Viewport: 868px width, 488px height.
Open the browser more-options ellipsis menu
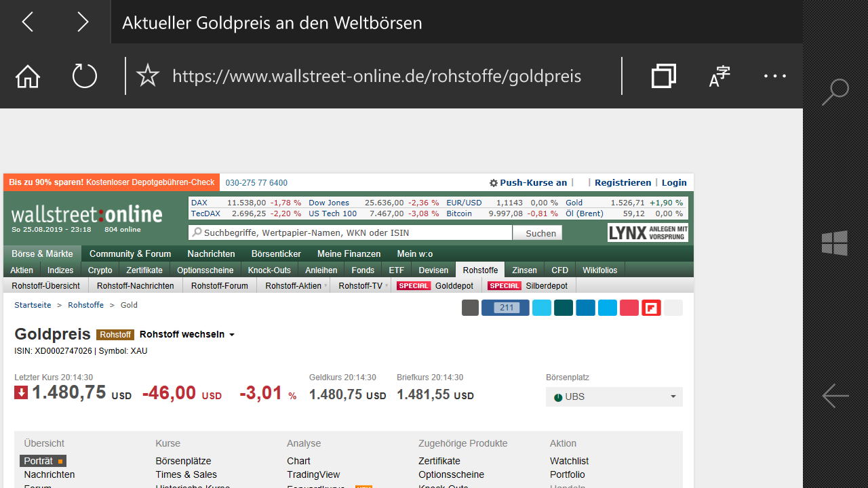point(774,76)
